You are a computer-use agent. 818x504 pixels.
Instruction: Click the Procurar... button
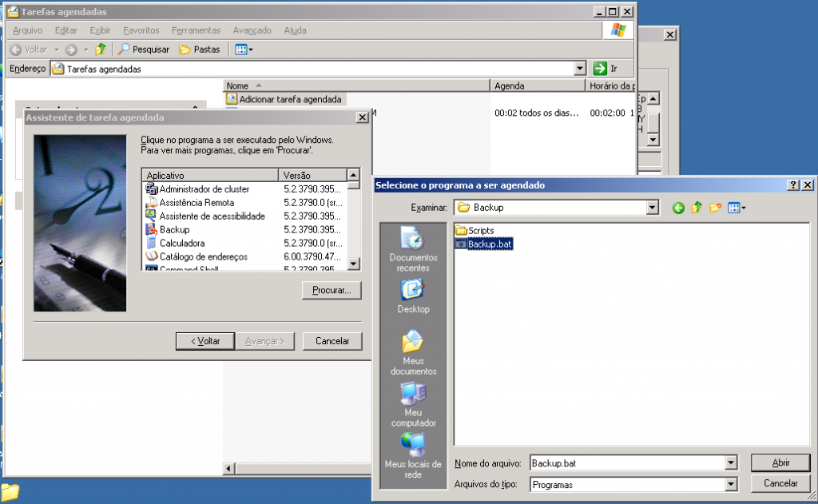(x=332, y=290)
